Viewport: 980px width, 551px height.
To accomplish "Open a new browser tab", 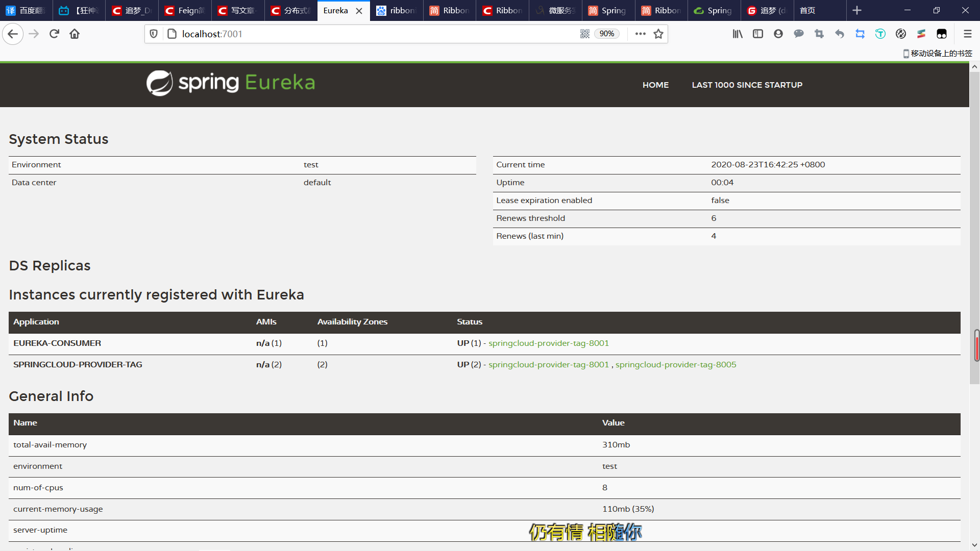I will tap(857, 10).
